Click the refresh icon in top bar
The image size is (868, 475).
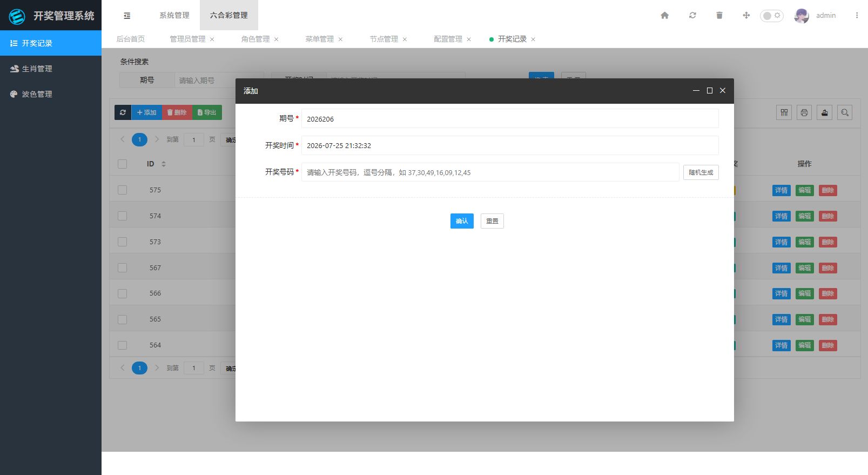click(x=692, y=15)
